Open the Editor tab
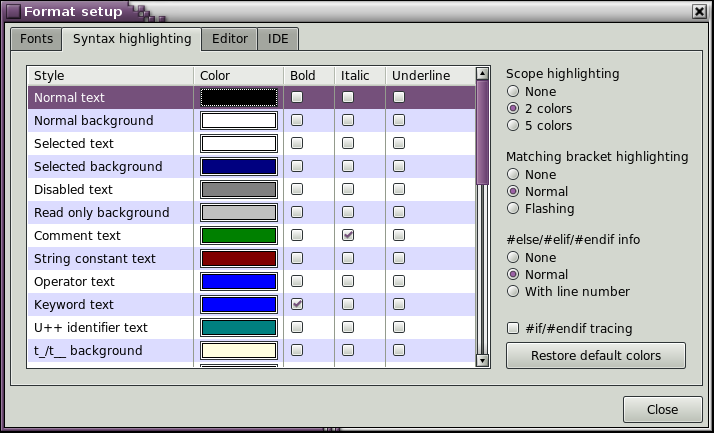The width and height of the screenshot is (714, 433). tap(229, 39)
